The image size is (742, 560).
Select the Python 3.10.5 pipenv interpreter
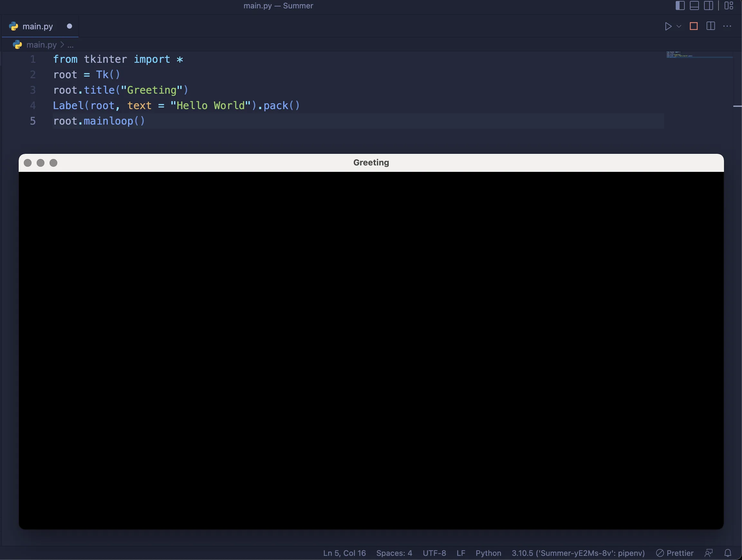pyautogui.click(x=578, y=553)
